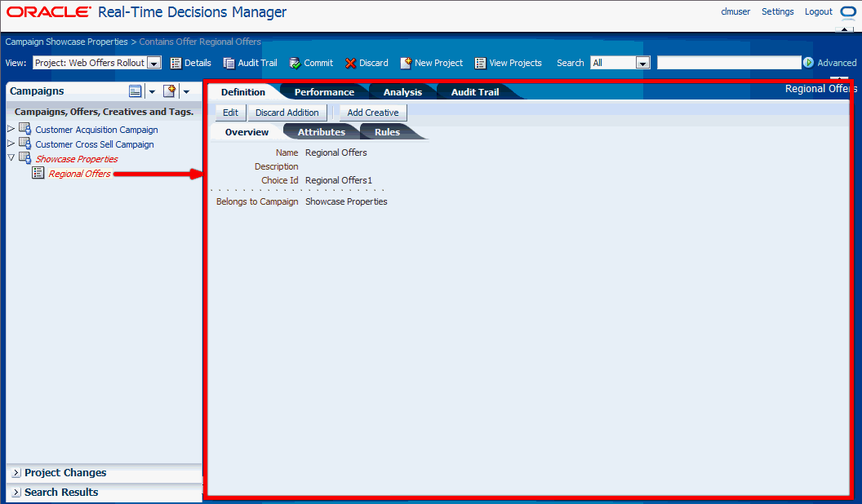Screen dimensions: 862x504
Task: Open the View project dropdown
Action: [154, 63]
